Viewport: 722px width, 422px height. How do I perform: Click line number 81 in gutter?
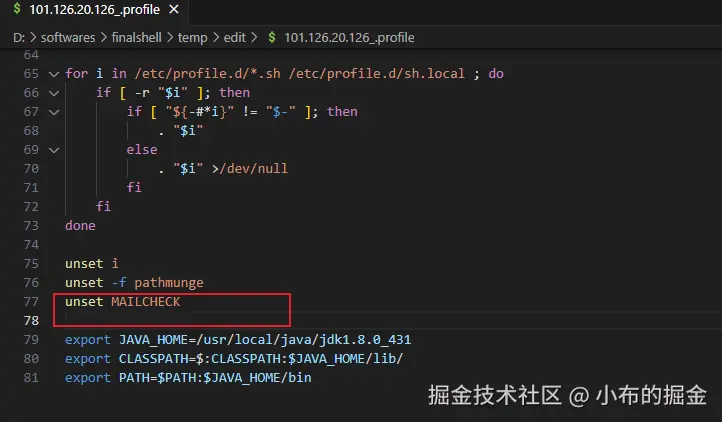31,378
